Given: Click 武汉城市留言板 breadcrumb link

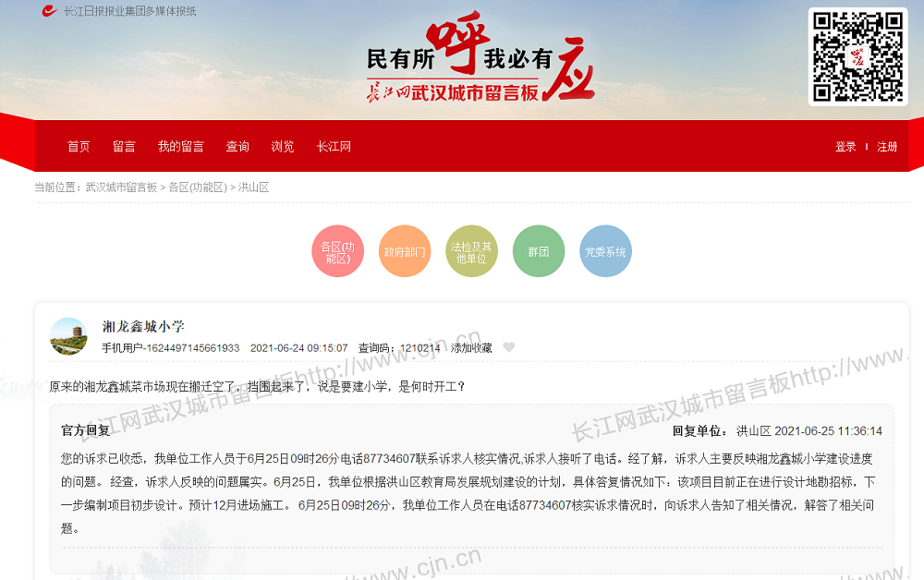Looking at the screenshot, I should point(121,187).
